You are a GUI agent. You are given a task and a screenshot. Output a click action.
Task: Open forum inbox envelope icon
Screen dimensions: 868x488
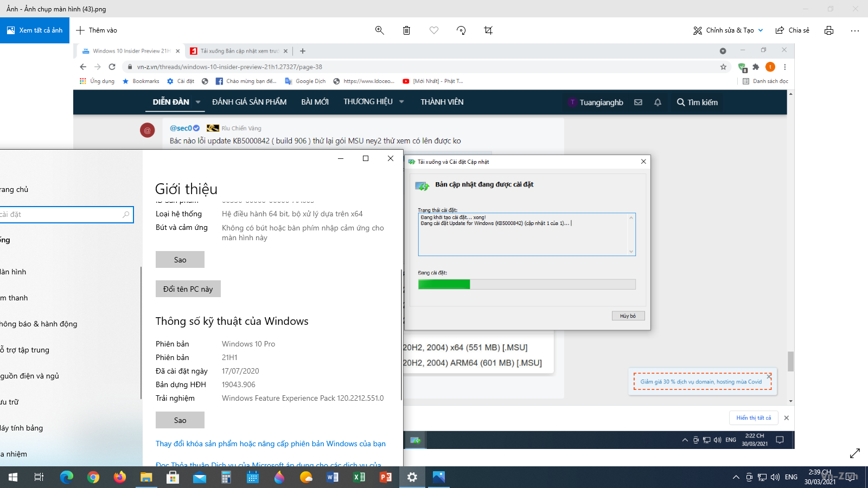point(638,102)
